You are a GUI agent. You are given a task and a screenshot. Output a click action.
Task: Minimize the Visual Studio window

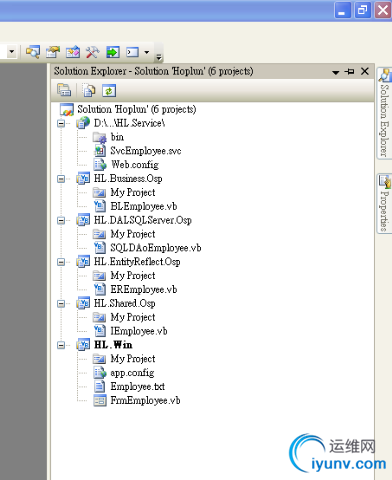(342, 10)
